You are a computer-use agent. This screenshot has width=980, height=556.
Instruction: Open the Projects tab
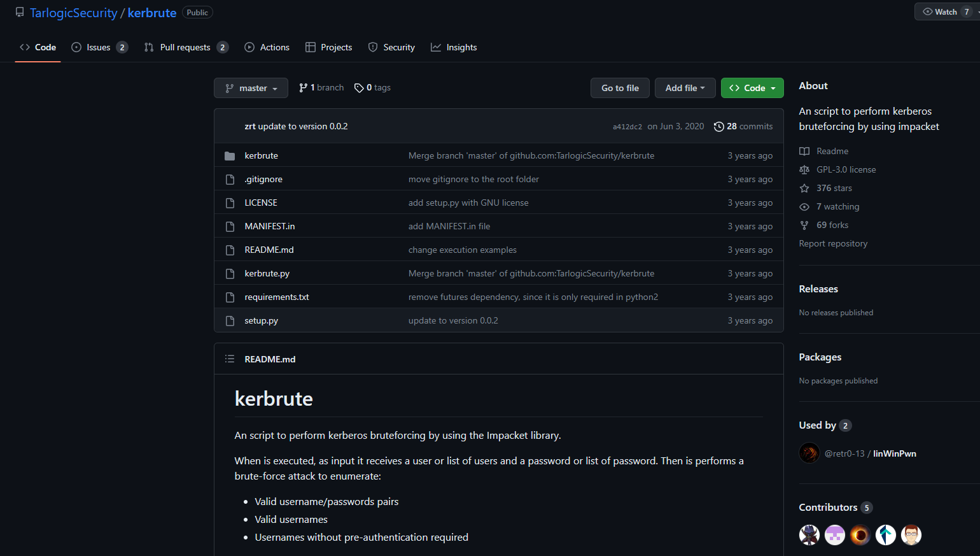[x=329, y=48]
